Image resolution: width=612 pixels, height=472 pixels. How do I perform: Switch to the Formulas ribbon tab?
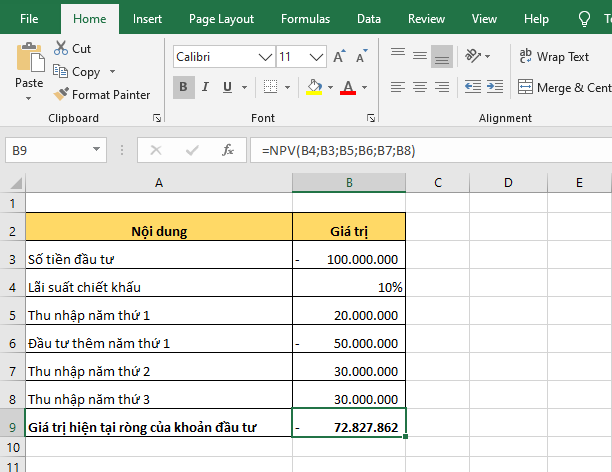pyautogui.click(x=305, y=18)
